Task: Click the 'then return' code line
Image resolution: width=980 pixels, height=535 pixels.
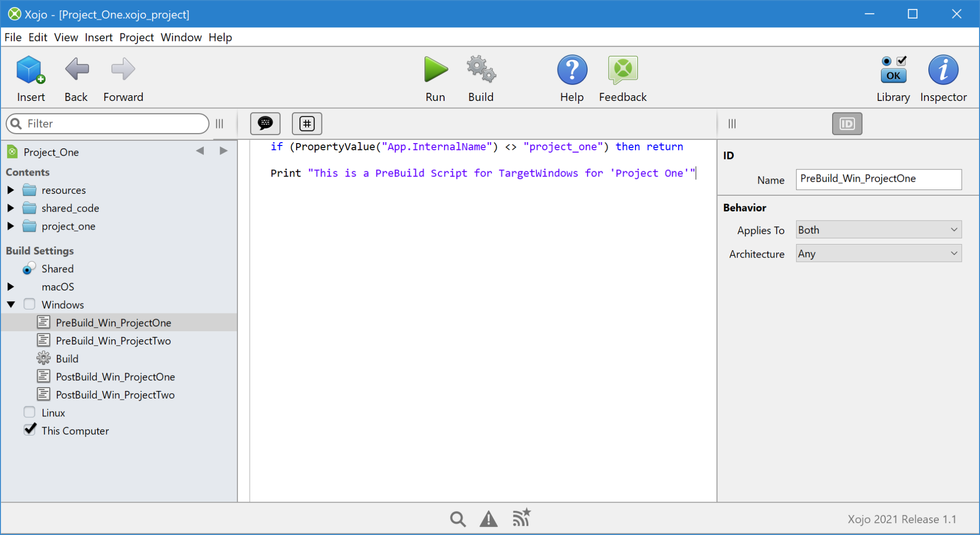Action: point(477,147)
